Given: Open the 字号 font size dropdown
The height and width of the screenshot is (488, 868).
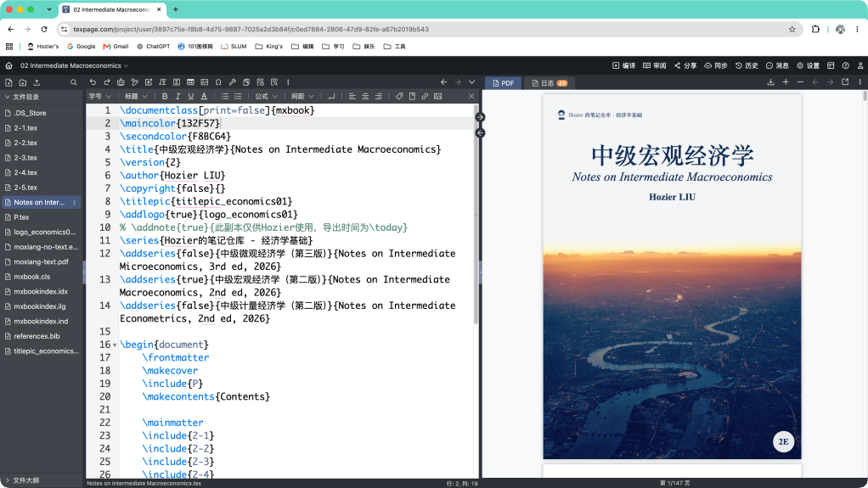Looking at the screenshot, I should (99, 96).
